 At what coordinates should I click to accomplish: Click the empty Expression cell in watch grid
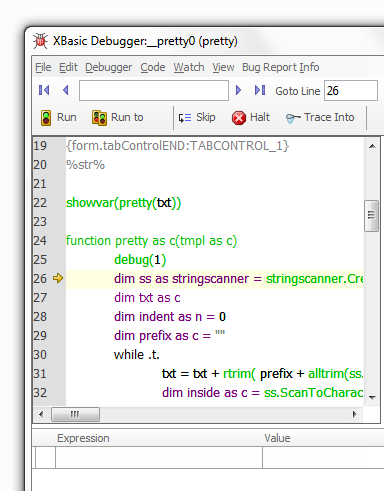159,458
